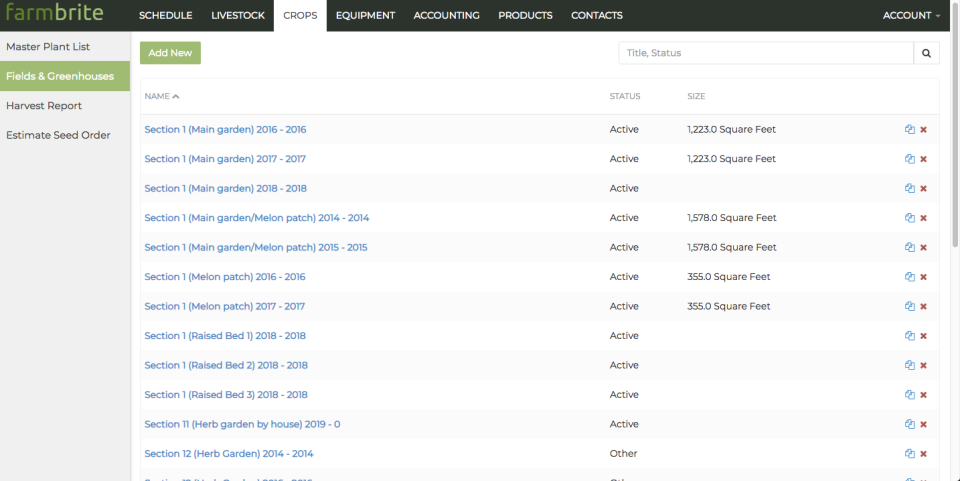Switch to the ACCOUNTING tab
This screenshot has width=960, height=481.
tap(446, 15)
